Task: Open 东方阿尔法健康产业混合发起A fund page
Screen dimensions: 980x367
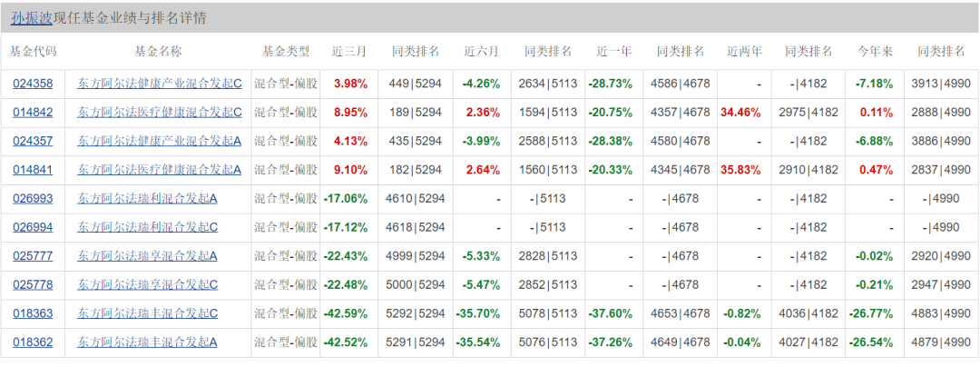Action: [160, 141]
